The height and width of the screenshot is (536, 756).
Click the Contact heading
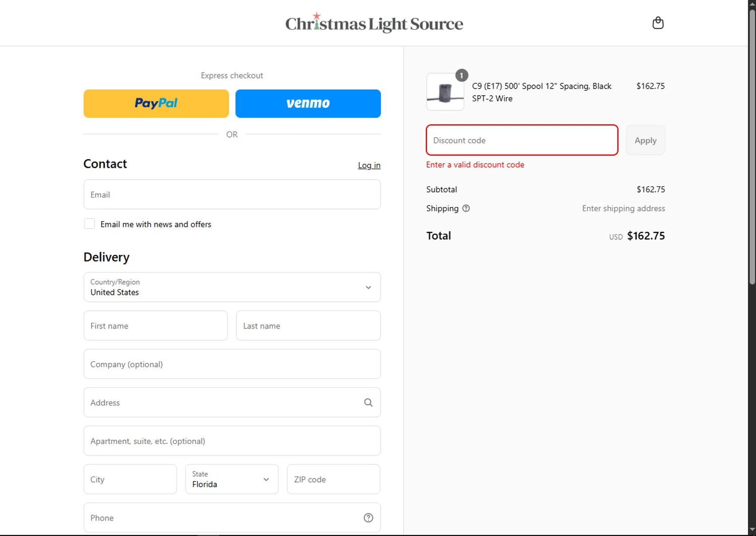105,164
